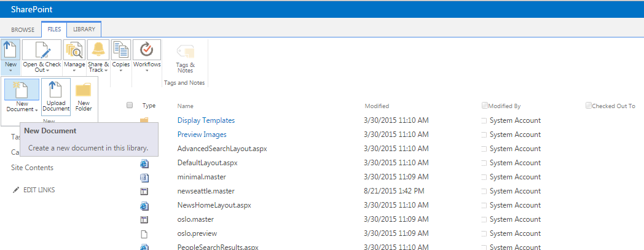
Task: Switch to the BROWSE tab
Action: tap(23, 29)
